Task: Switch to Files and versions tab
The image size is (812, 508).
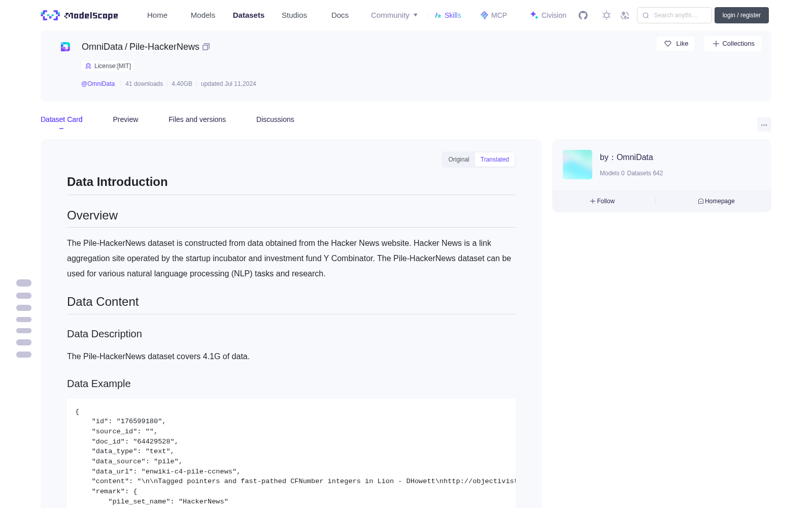Action: click(197, 119)
